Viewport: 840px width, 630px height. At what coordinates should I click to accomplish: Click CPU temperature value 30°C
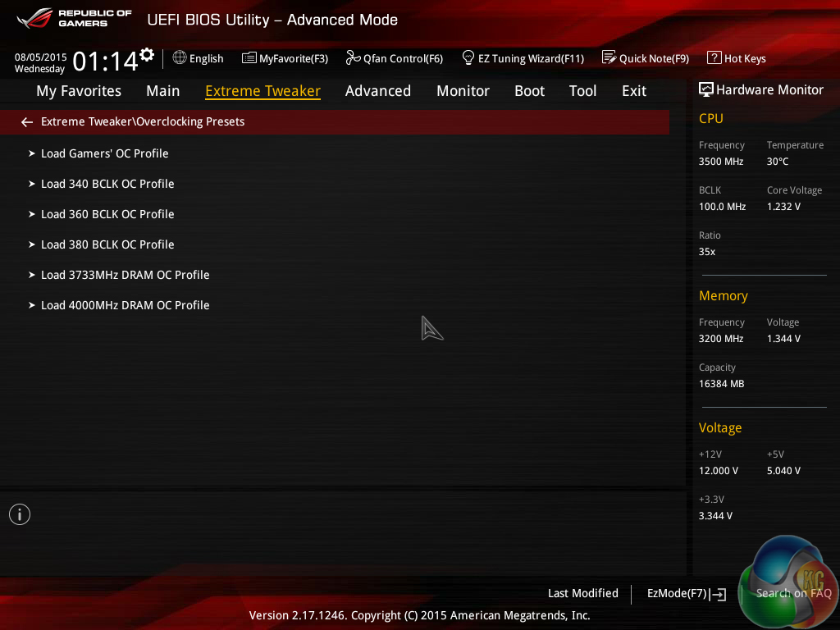coord(778,162)
